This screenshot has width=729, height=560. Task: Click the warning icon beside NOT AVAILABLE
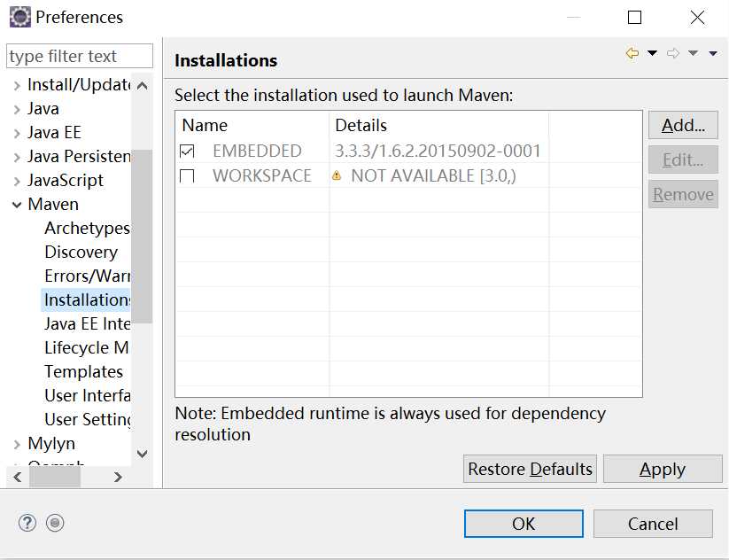pyautogui.click(x=337, y=176)
